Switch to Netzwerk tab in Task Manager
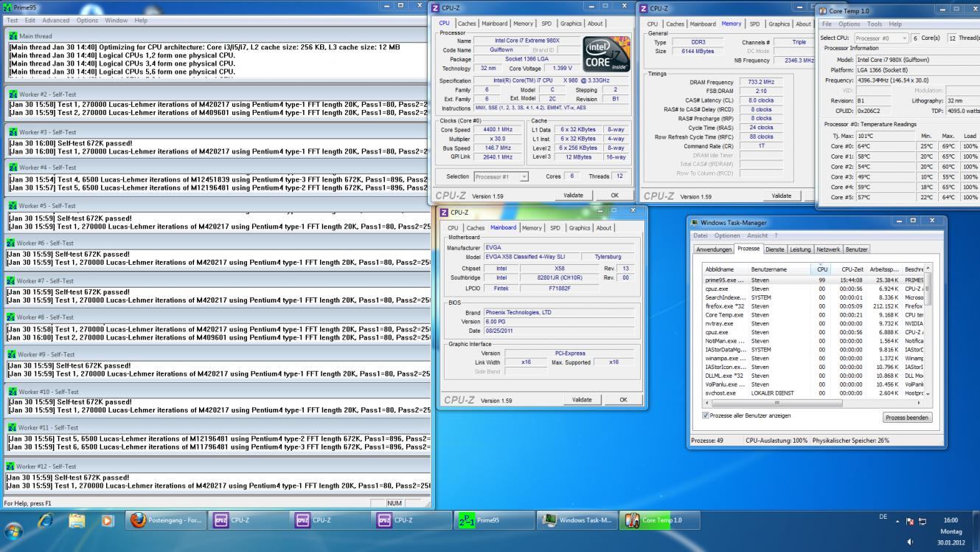 point(828,249)
